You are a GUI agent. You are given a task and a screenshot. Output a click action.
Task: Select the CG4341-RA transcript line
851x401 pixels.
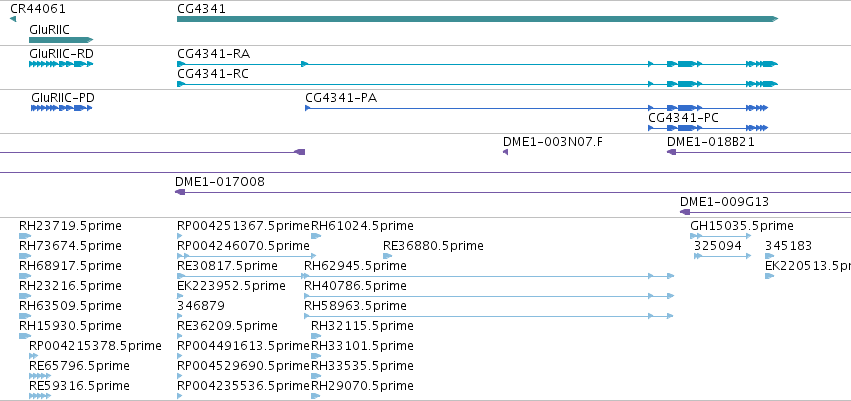click(x=478, y=64)
